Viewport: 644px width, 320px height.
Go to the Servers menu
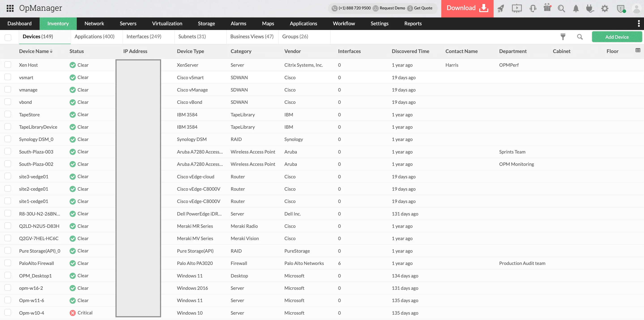[128, 23]
